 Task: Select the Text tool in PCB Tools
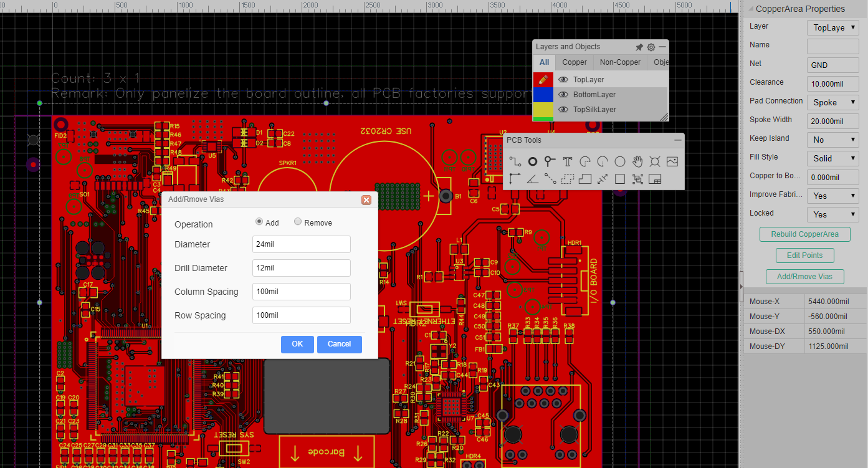[568, 161]
